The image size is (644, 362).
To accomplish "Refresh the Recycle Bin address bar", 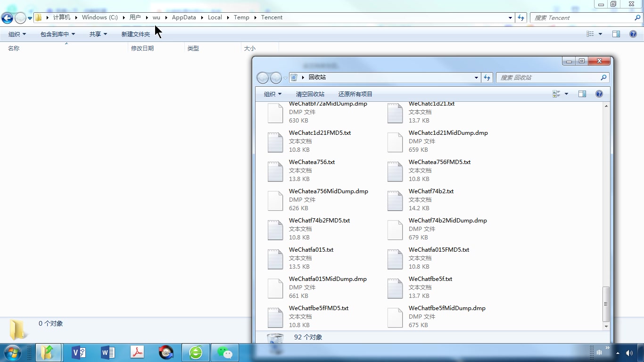I will pyautogui.click(x=487, y=77).
